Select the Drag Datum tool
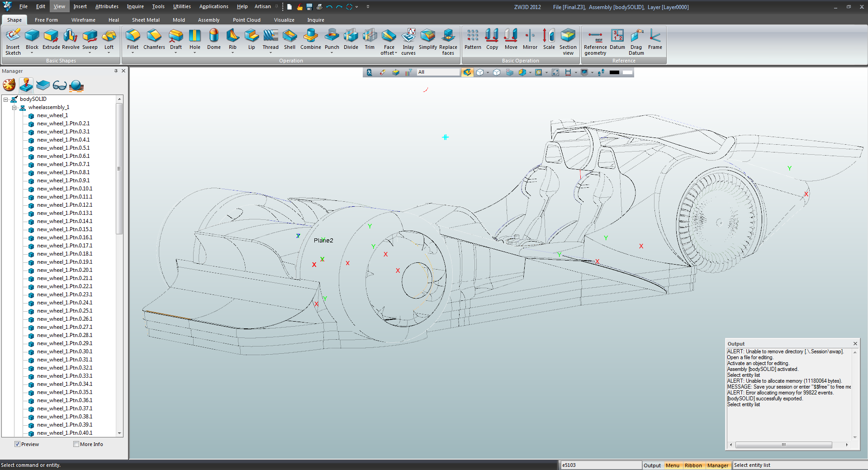This screenshot has width=868, height=470. (x=636, y=42)
